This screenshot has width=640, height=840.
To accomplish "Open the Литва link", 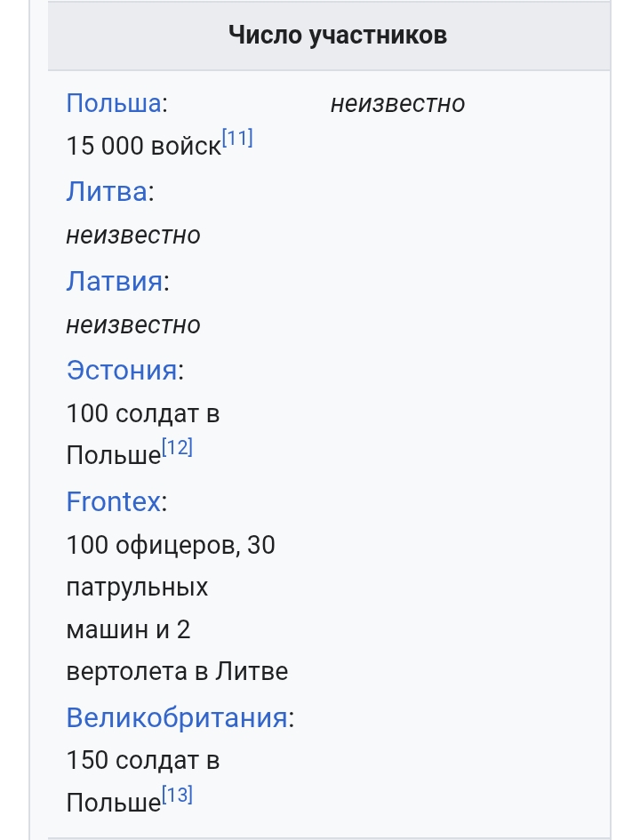I will click(x=107, y=192).
